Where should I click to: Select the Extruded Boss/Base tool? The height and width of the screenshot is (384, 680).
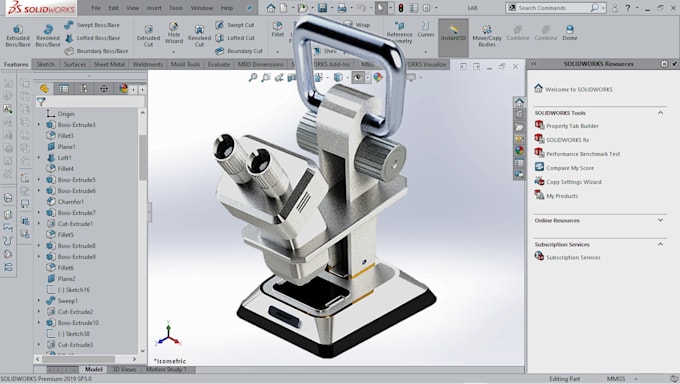[x=18, y=35]
